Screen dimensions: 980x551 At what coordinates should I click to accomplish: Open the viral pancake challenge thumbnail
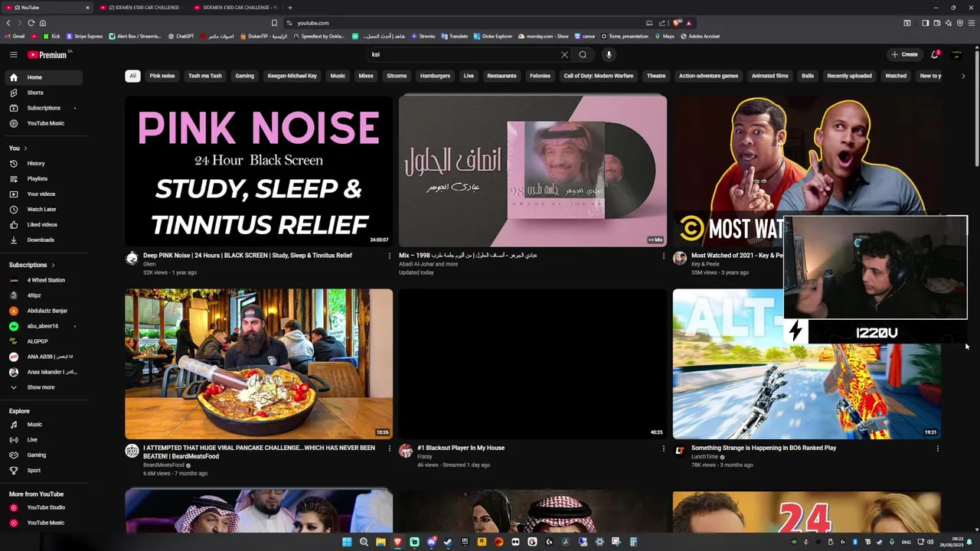click(259, 364)
